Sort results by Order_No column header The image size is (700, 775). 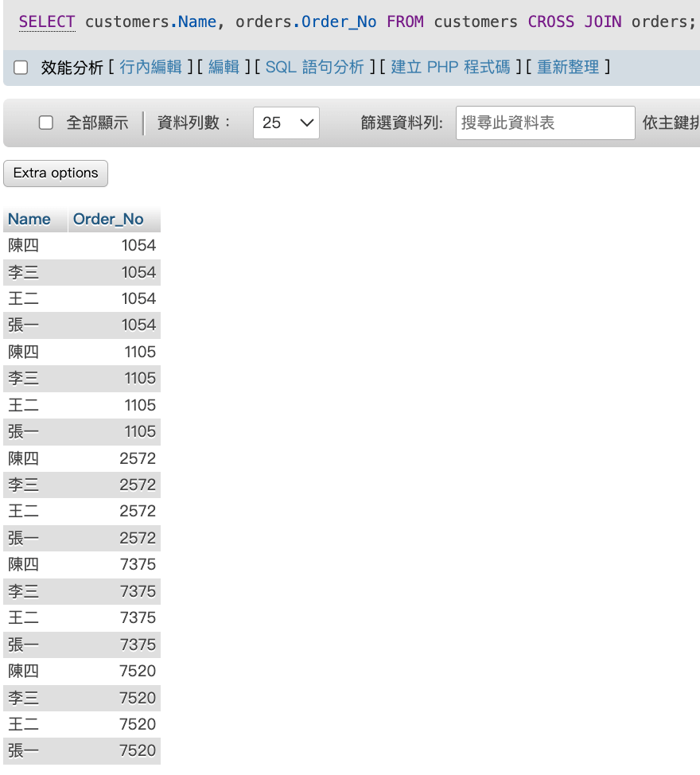pos(108,220)
